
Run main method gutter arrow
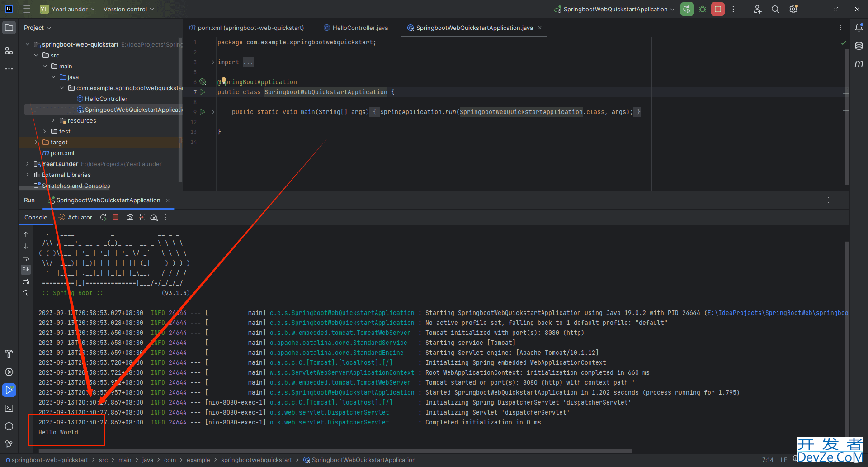tap(203, 112)
